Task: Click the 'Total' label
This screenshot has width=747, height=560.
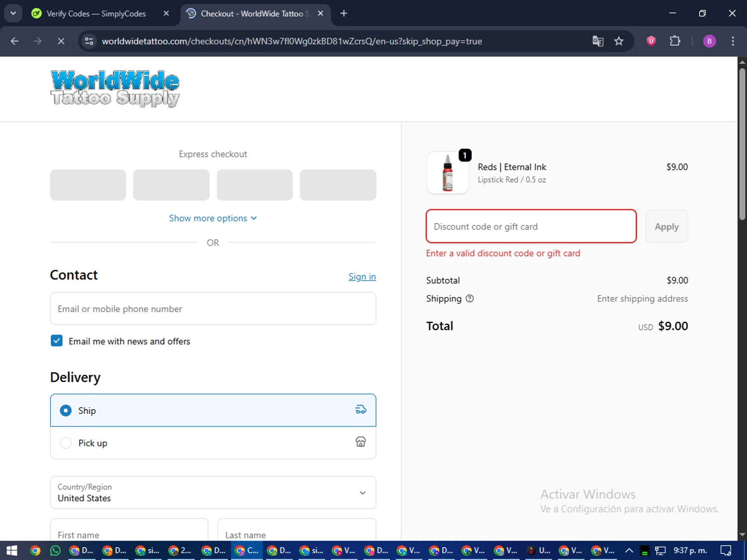Action: (x=440, y=326)
